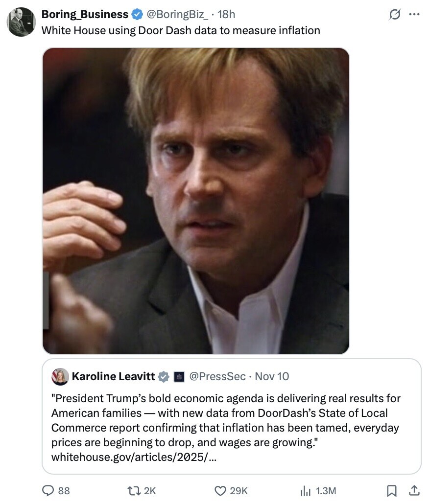
Task: Click the affiliation badge before @PressSec
Action: (x=179, y=376)
